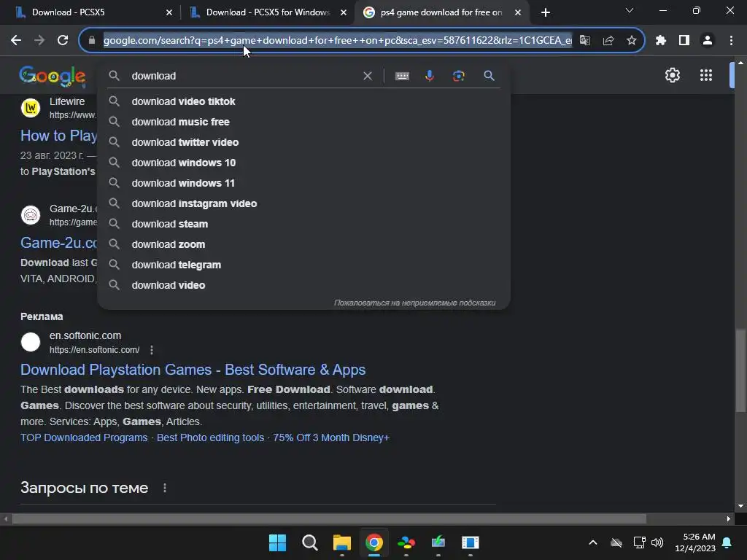The image size is (747, 560).
Task: Select suggestion download music free
Action: (x=304, y=122)
